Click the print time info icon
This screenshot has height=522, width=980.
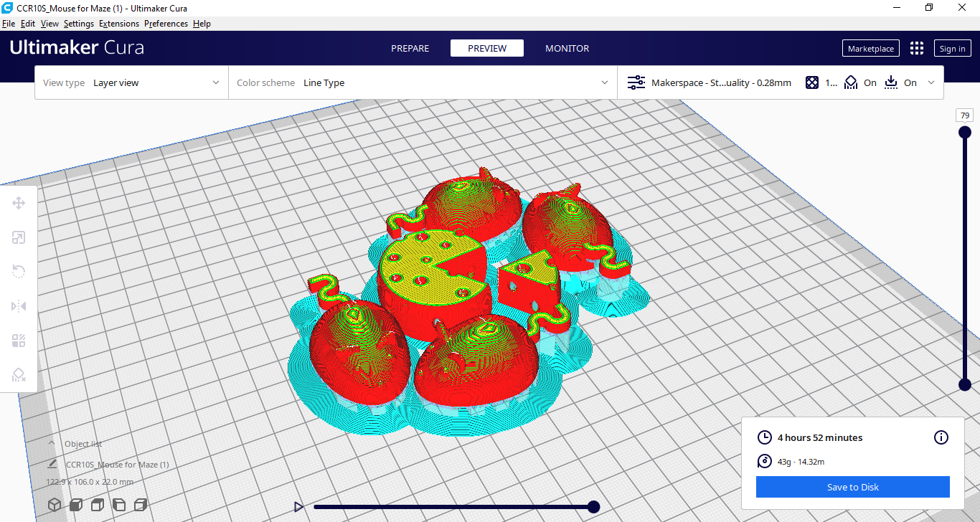(941, 437)
